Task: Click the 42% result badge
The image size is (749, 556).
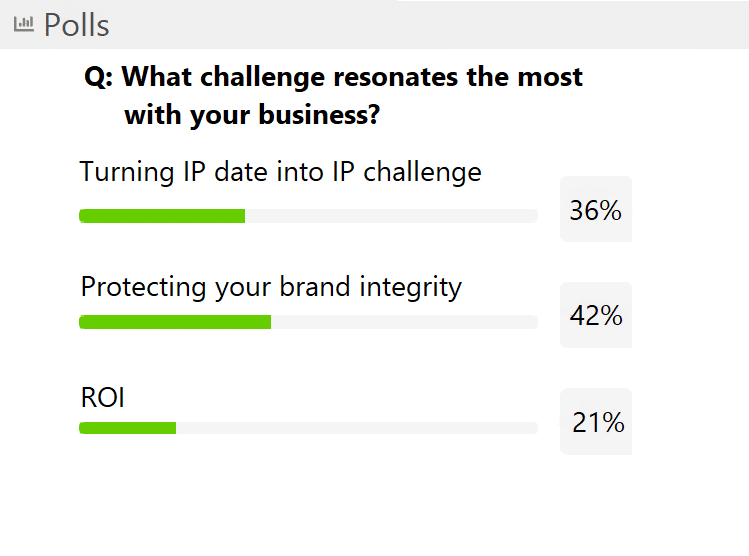Action: (596, 315)
